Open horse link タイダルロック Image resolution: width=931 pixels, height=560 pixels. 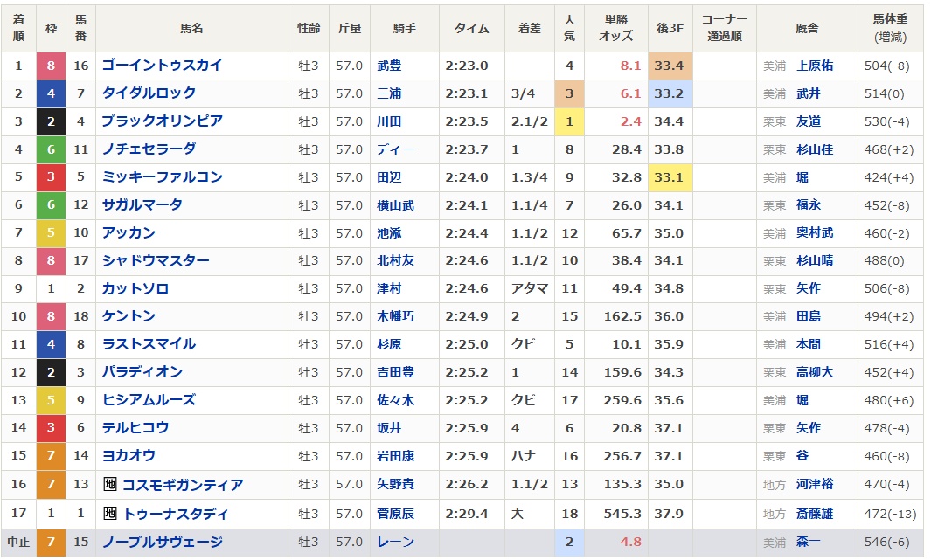[149, 93]
